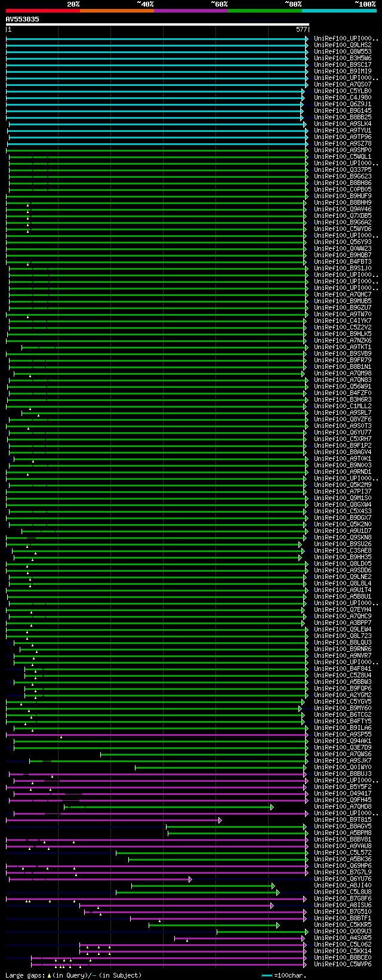The height and width of the screenshot is (980, 382).
Task: Select hit label UniRef100_Q6Z9J1
Action: (343, 104)
